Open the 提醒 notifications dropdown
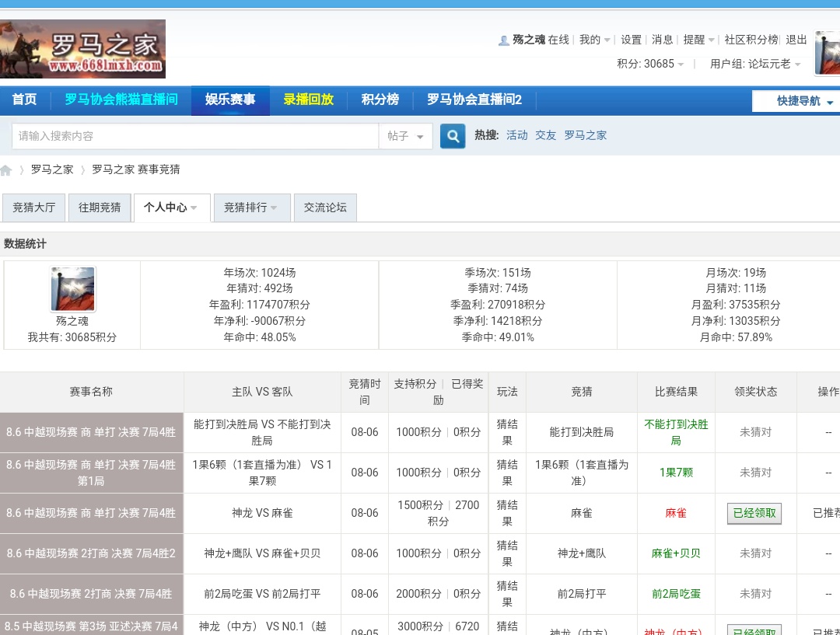 click(698, 40)
